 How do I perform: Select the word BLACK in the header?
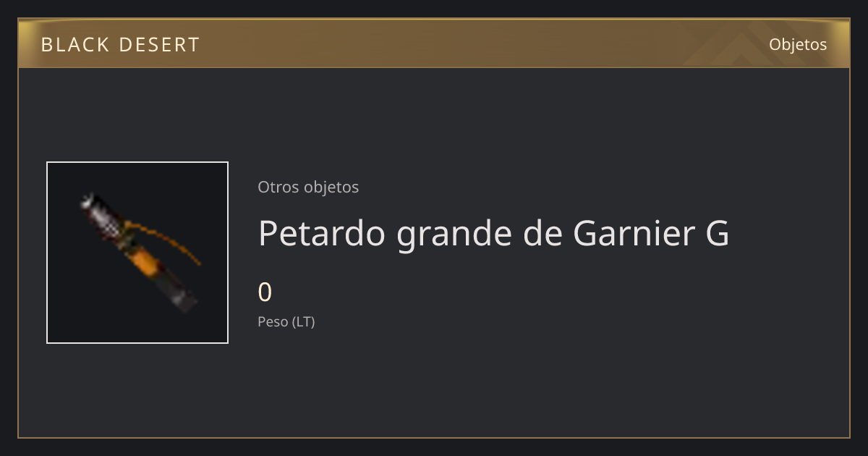pyautogui.click(x=65, y=45)
